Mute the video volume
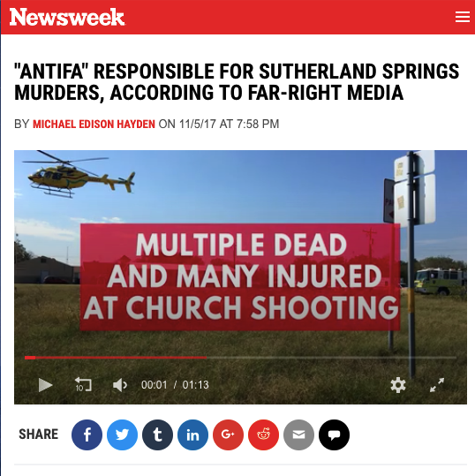This screenshot has width=475, height=476. tap(120, 385)
